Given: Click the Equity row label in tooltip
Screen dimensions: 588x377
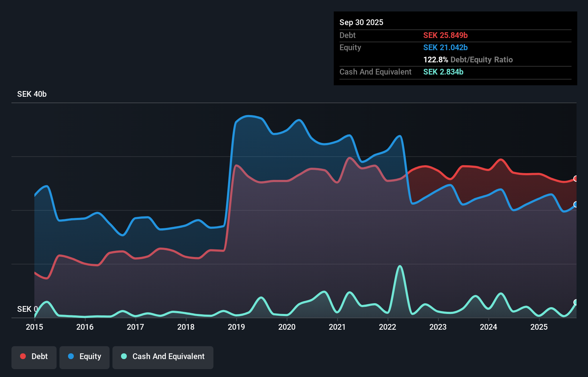Looking at the screenshot, I should pos(350,47).
